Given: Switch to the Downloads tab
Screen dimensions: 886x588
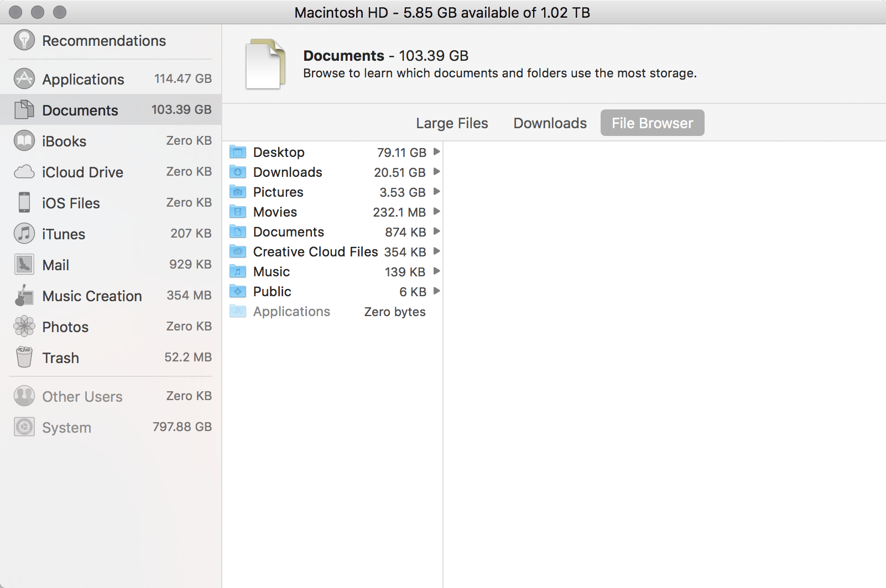Looking at the screenshot, I should 550,123.
